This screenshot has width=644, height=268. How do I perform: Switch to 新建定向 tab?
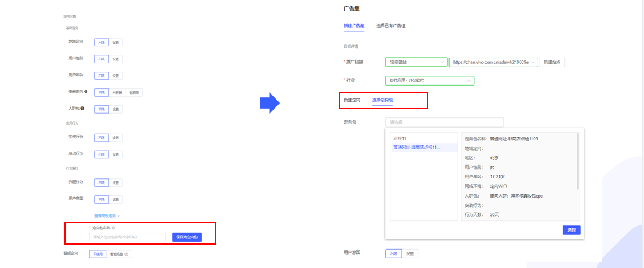click(352, 100)
